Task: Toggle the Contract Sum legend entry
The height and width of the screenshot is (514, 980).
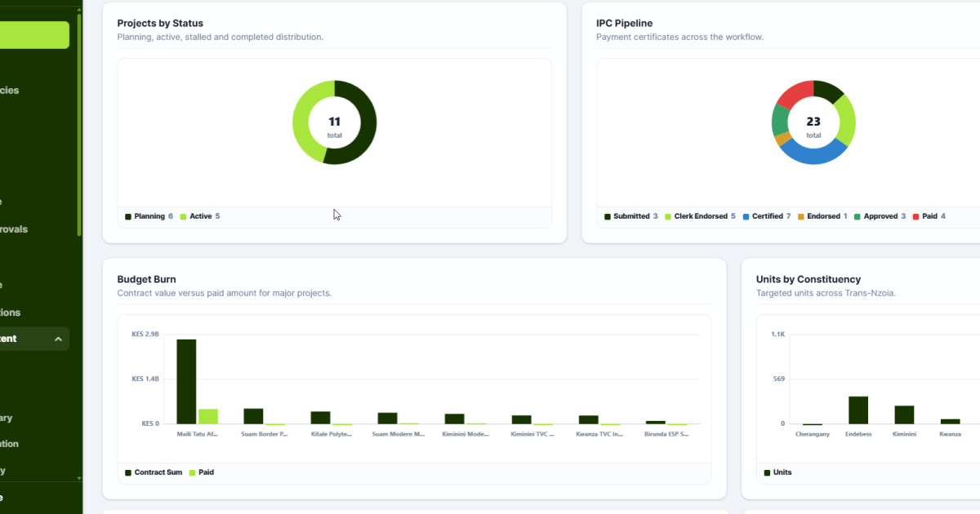Action: tap(154, 472)
